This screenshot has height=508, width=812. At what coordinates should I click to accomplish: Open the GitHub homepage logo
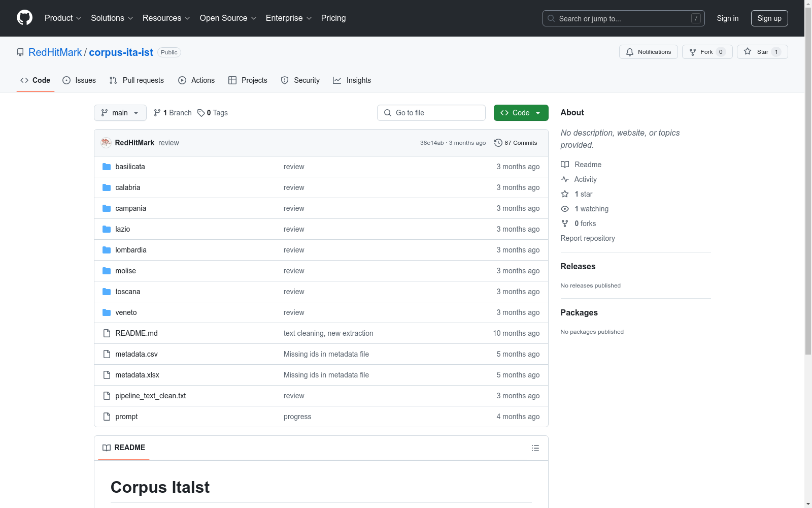pos(24,18)
